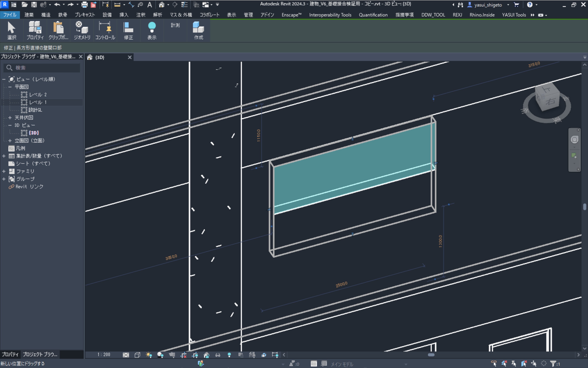
Task: Click the Crop View icon in the view control bar
Action: 183,355
